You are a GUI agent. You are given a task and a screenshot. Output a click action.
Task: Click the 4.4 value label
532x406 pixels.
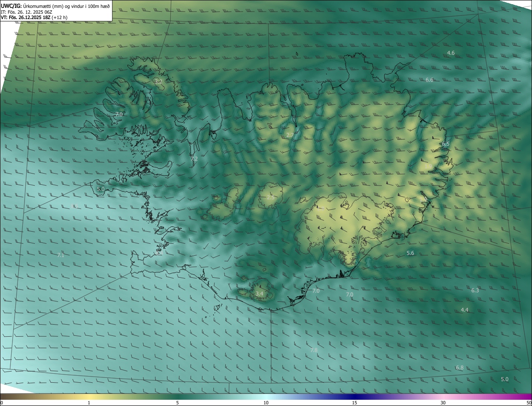click(x=465, y=310)
